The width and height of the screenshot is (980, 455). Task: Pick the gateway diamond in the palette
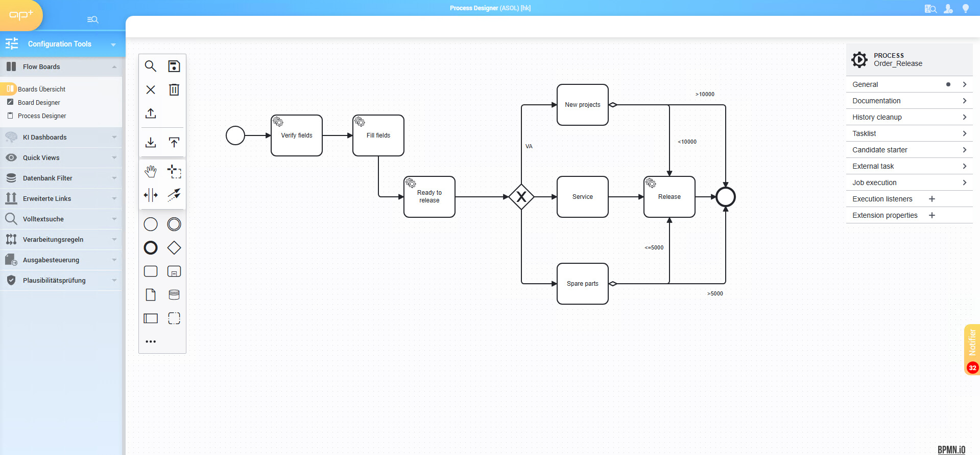point(174,248)
